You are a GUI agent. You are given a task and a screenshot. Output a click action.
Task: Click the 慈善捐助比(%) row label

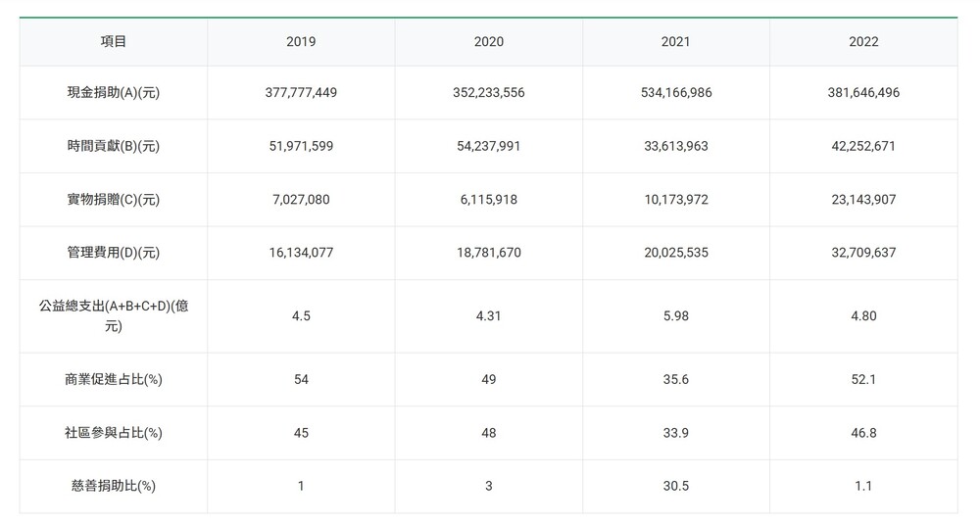113,486
